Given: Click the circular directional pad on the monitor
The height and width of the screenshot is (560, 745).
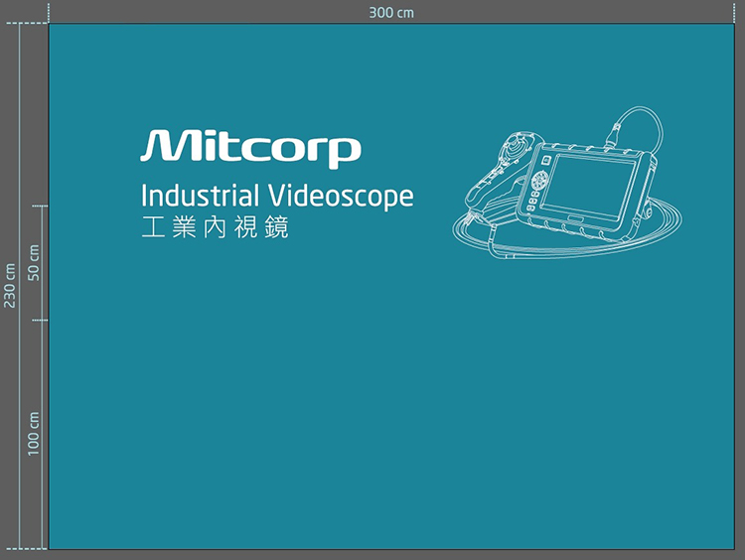Looking at the screenshot, I should (x=539, y=182).
